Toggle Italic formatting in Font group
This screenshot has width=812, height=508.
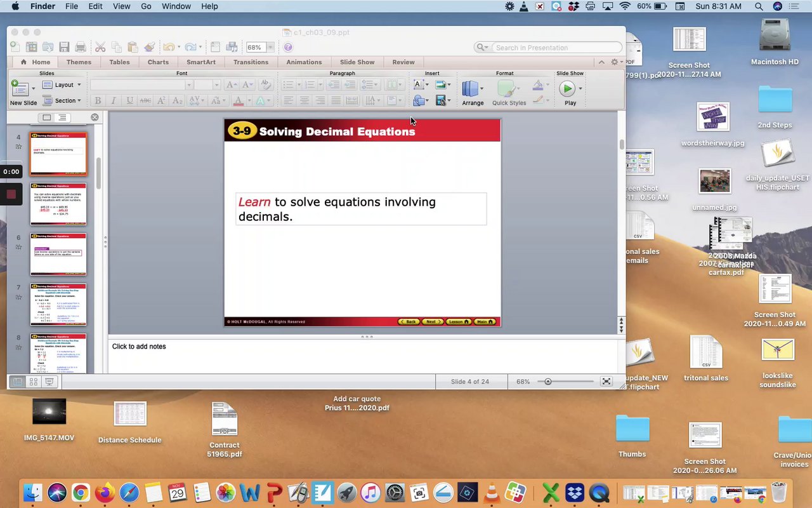pos(114,100)
